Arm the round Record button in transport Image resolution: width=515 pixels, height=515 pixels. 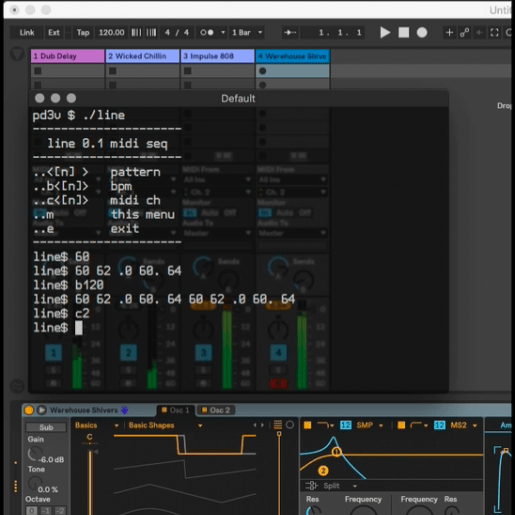click(x=422, y=32)
